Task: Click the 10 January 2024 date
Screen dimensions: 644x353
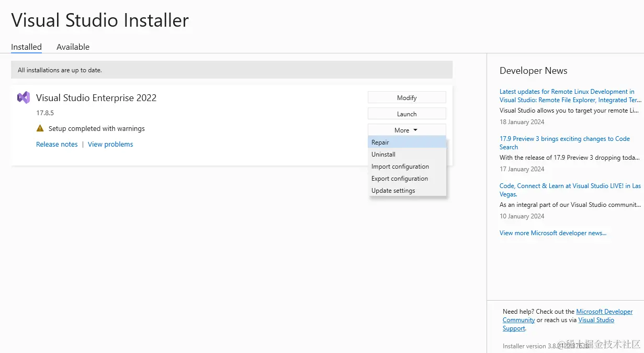Action: (x=522, y=216)
